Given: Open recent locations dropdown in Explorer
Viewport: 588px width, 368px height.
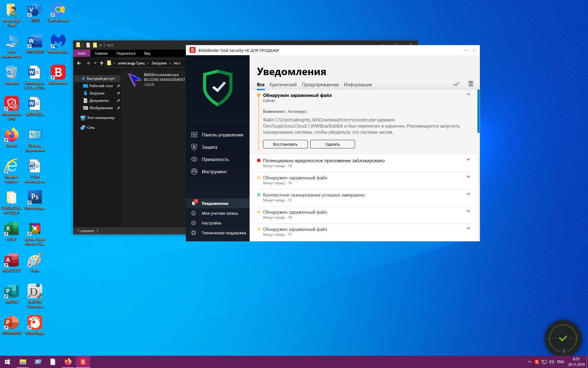Looking at the screenshot, I should point(95,63).
